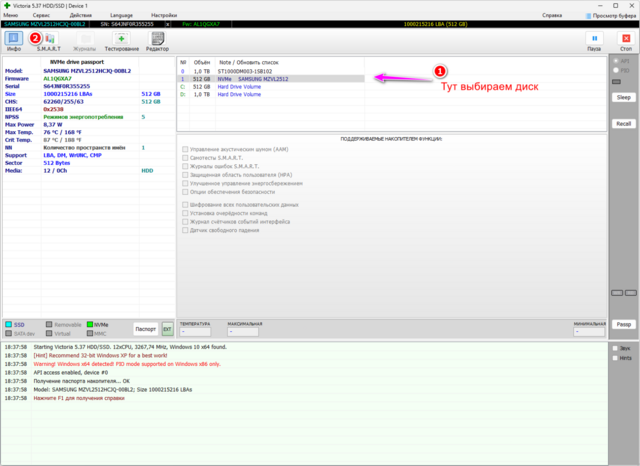Click the Паспорт button
Image resolution: width=640 pixels, height=466 pixels.
pyautogui.click(x=145, y=328)
